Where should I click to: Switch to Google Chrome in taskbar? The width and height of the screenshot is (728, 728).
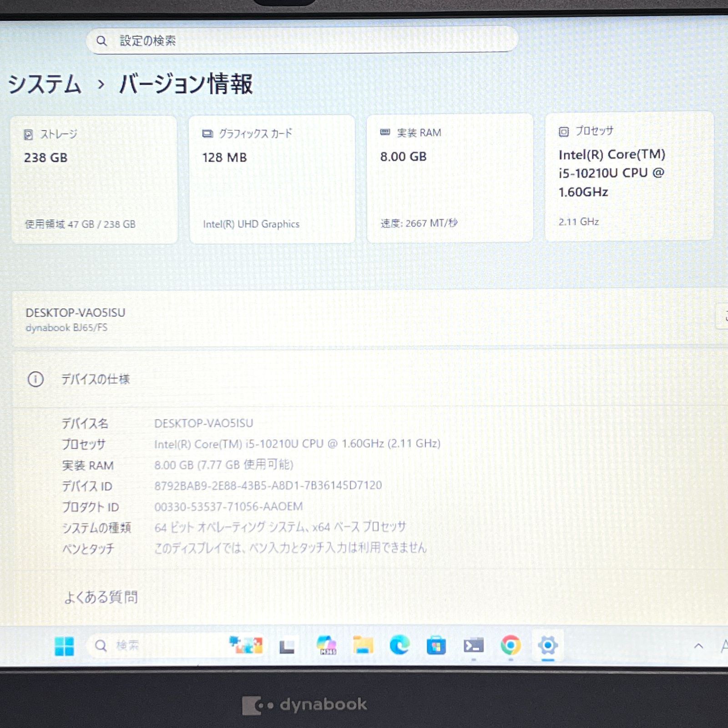click(x=511, y=645)
